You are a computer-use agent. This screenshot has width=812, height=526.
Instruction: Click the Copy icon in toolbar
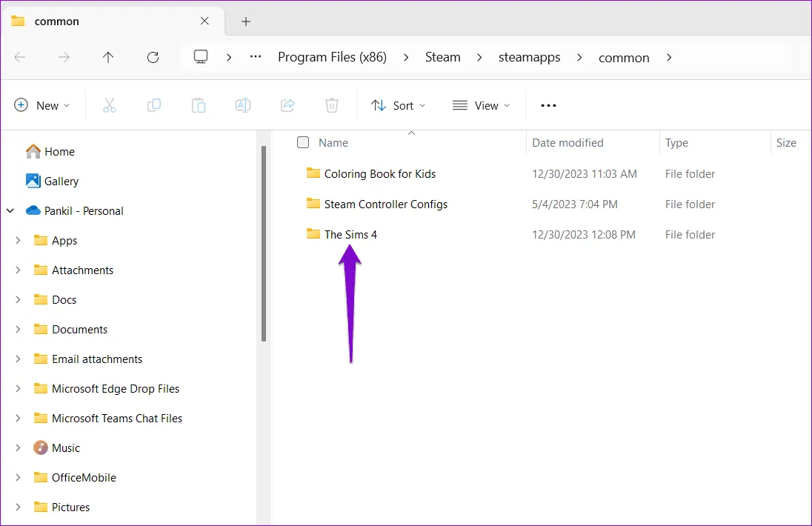click(x=154, y=105)
